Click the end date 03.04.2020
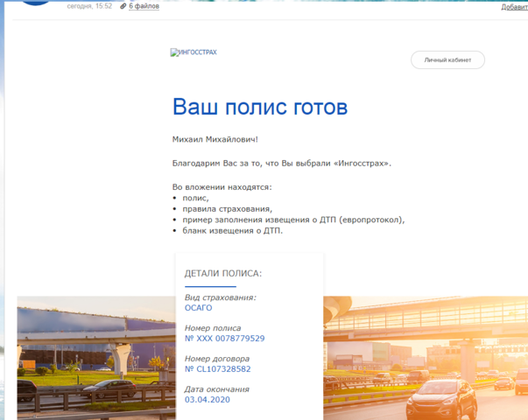 (206, 400)
